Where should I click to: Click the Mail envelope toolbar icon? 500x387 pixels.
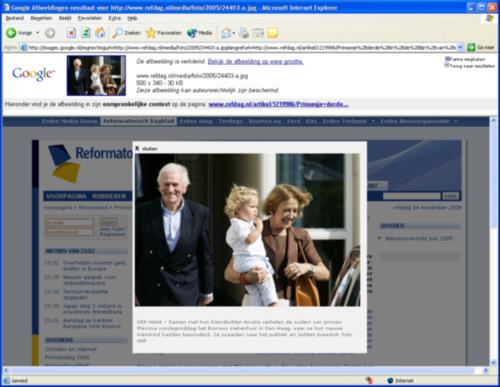227,33
